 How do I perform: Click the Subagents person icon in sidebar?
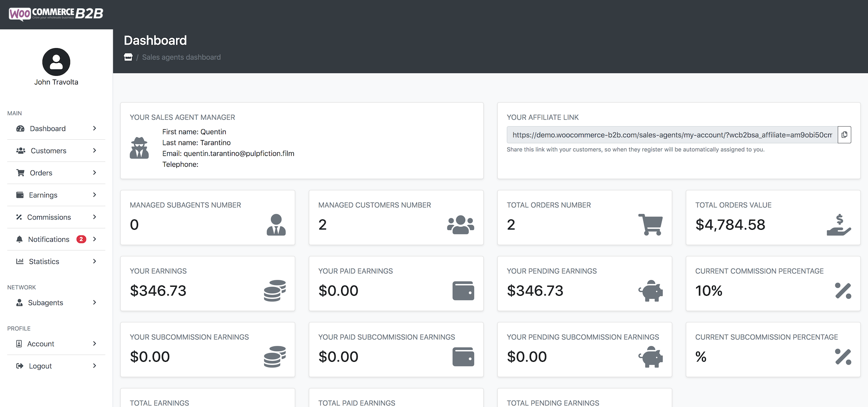click(19, 303)
